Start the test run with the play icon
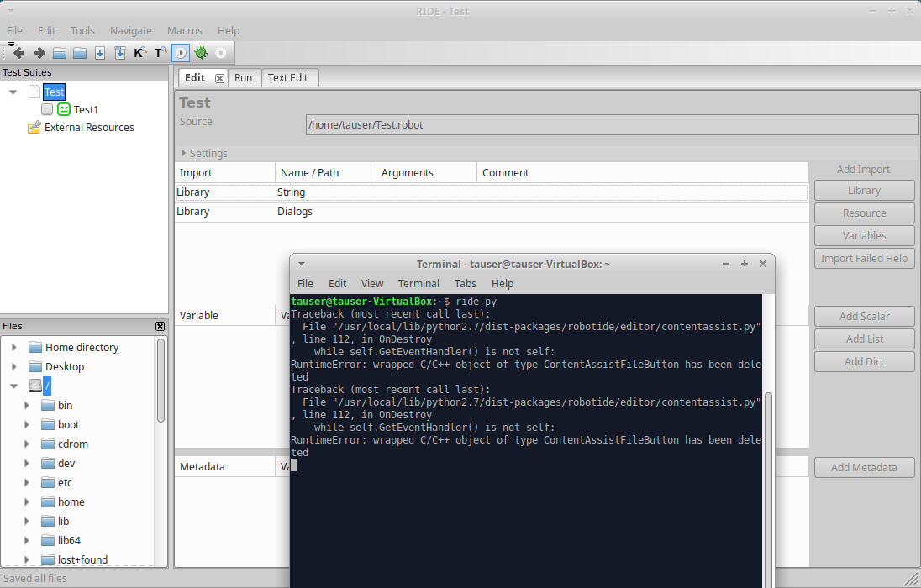 (180, 52)
